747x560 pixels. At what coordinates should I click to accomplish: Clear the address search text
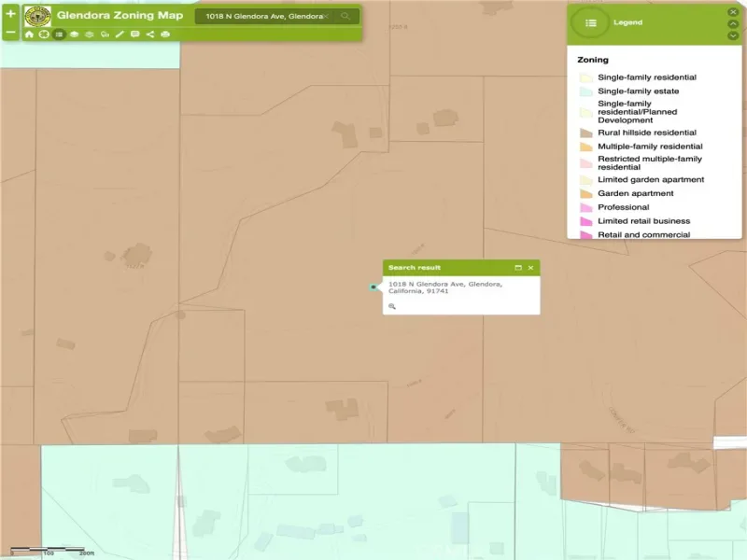(x=327, y=17)
